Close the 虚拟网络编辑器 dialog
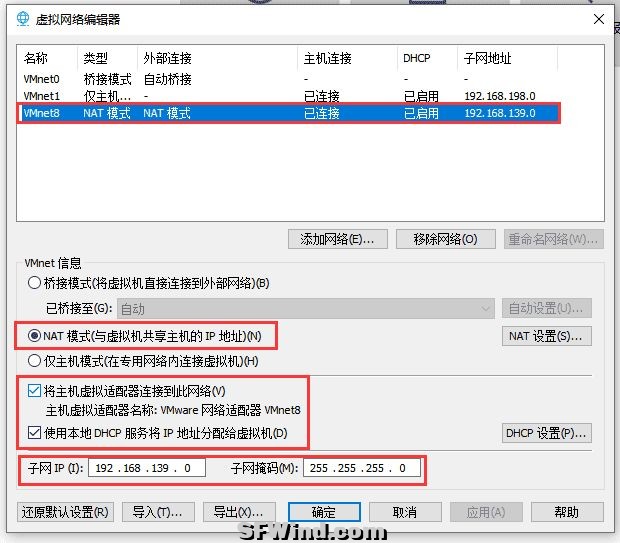Screen dimensions: 620x543 599,19
